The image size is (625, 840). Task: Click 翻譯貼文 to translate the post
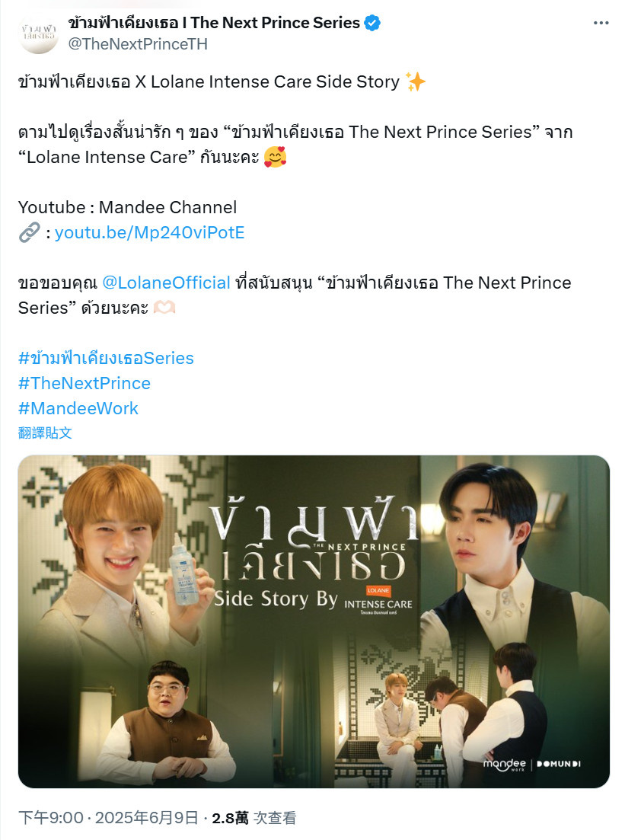[45, 433]
